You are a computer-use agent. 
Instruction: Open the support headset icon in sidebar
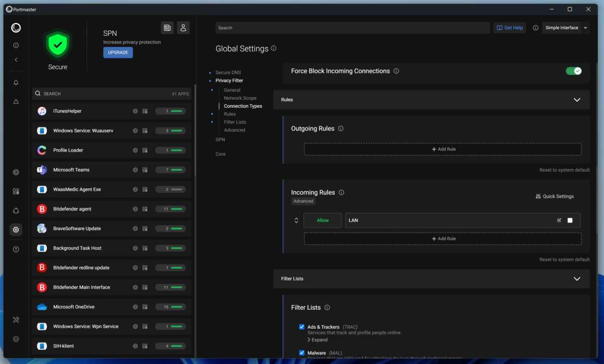[16, 210]
